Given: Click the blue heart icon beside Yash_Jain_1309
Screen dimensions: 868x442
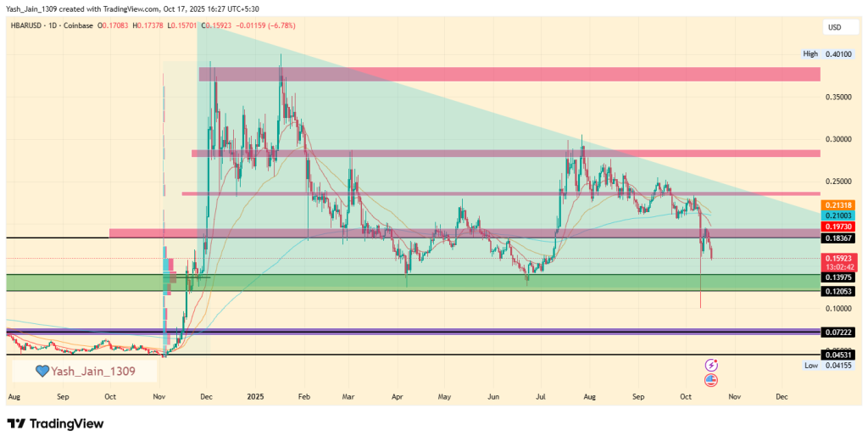Looking at the screenshot, I should tap(41, 371).
